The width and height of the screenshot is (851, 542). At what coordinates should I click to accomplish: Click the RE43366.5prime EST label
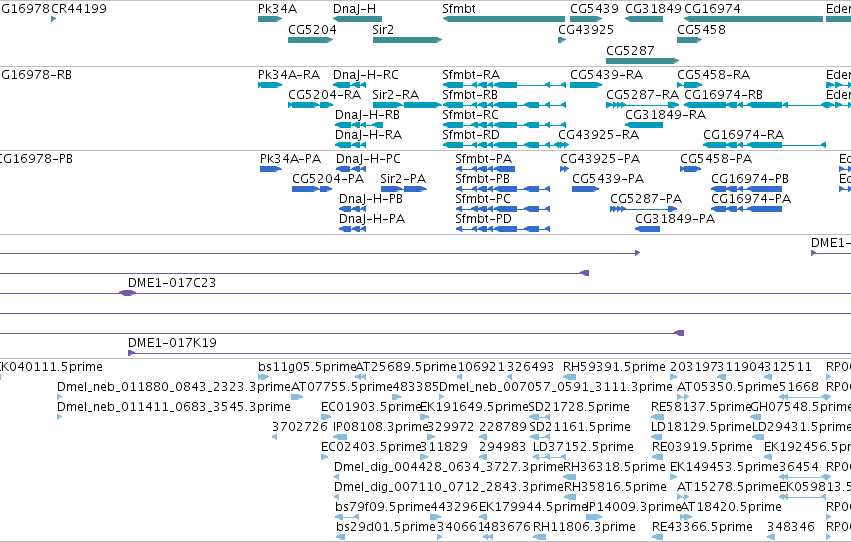point(702,527)
